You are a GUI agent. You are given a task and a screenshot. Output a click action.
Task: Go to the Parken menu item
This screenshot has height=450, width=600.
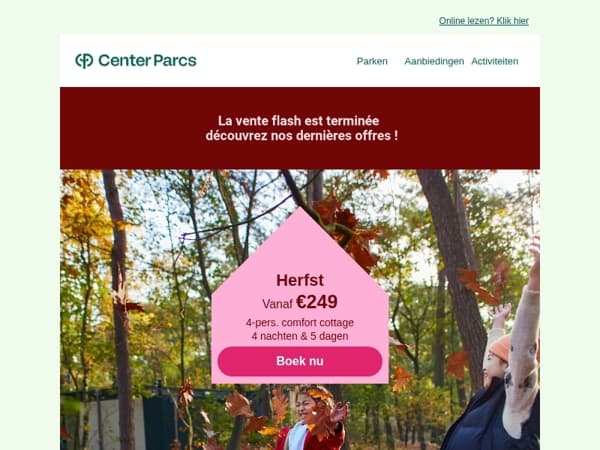pyautogui.click(x=372, y=61)
